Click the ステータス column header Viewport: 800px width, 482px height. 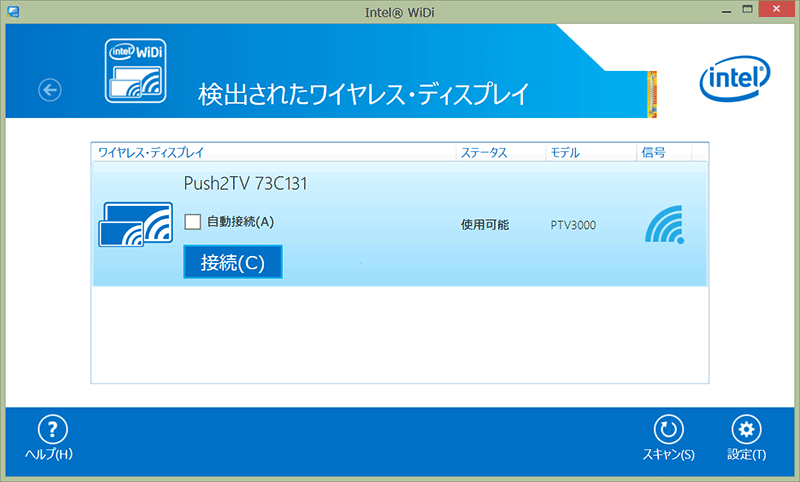[483, 153]
